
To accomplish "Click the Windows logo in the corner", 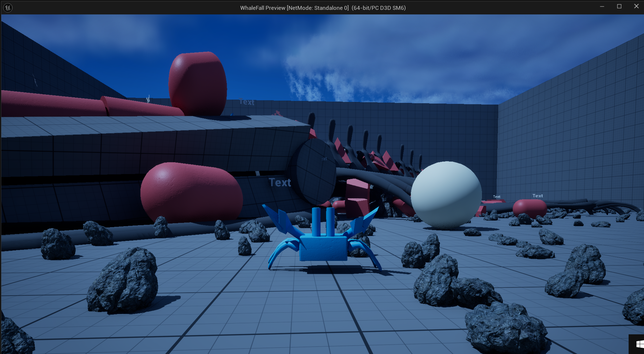I will [639, 344].
